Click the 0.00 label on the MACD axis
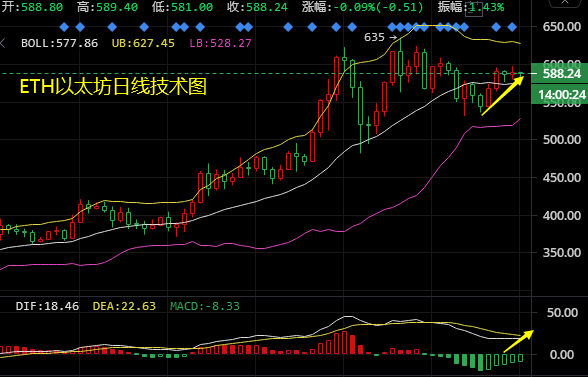This screenshot has width=588, height=377. (562, 354)
